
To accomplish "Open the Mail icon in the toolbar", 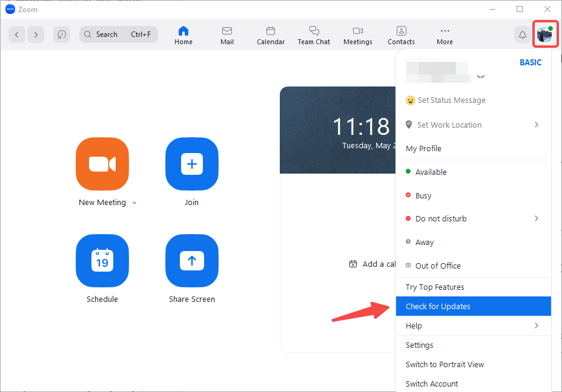I will [226, 34].
